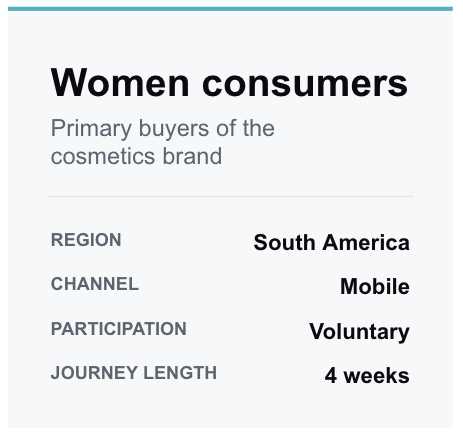Click the JOURNEY LENGTH label
This screenshot has height=434, width=463.
pyautogui.click(x=134, y=373)
